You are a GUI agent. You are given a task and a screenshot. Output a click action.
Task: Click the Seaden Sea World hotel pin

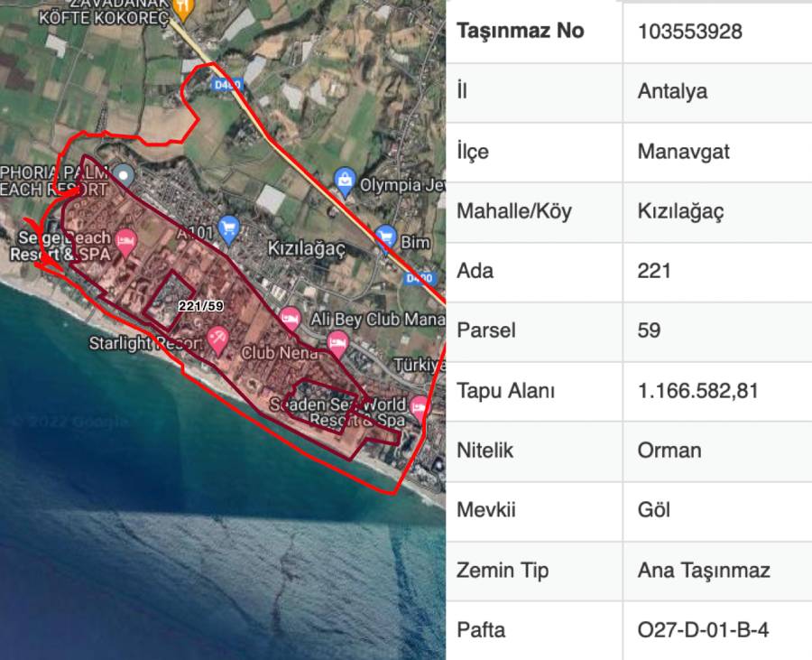point(419,408)
